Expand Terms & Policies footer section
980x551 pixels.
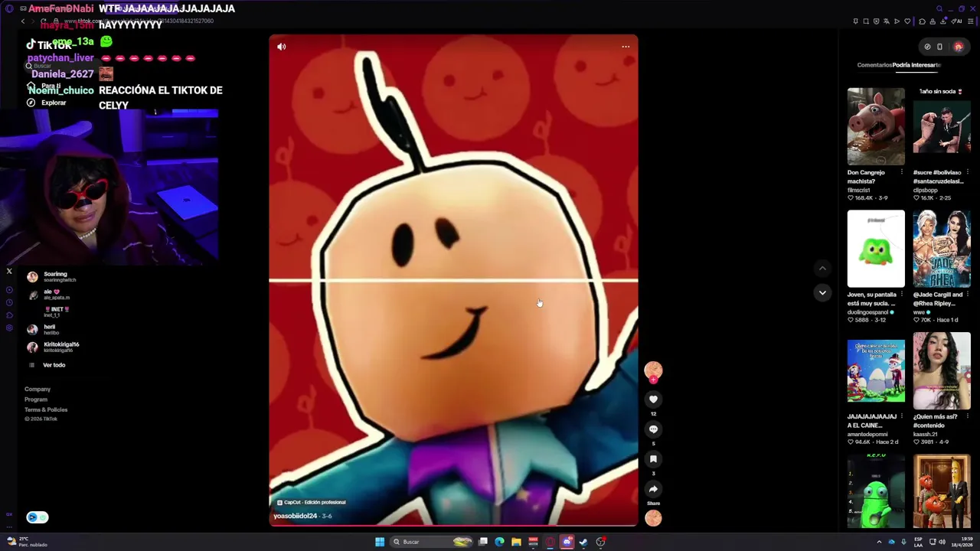46,409
